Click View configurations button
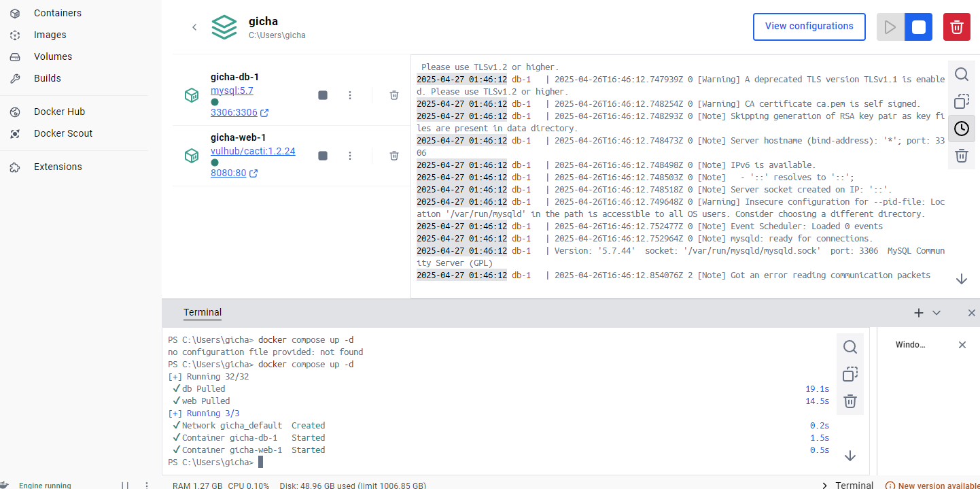980x489 pixels. click(x=809, y=27)
